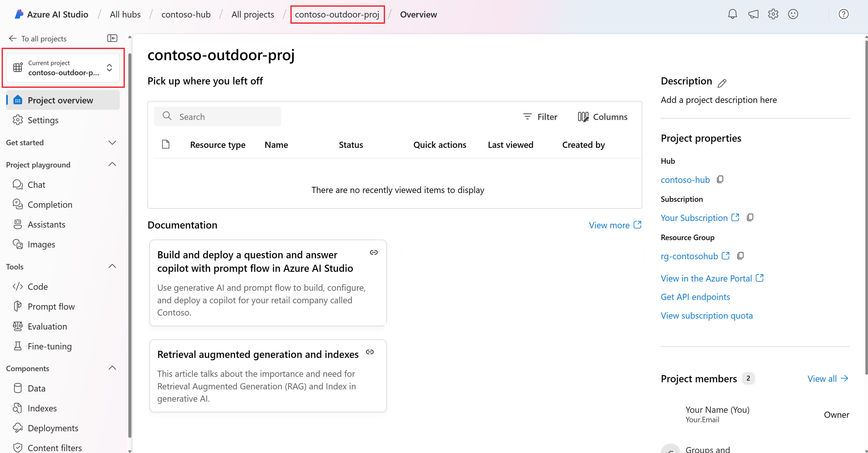
Task: Copy the contoso-hub name icon
Action: pyautogui.click(x=720, y=180)
